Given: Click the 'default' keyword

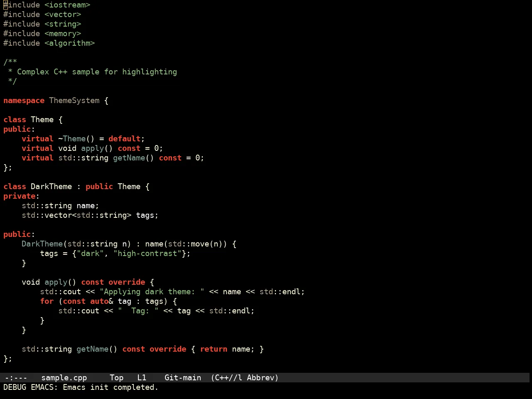Looking at the screenshot, I should coord(125,139).
